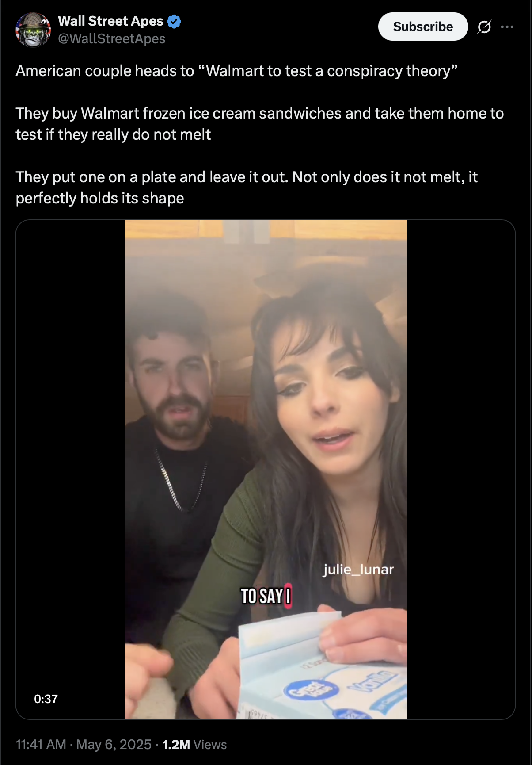532x765 pixels.
Task: Click the tweet text about Walmart conspiracy theory
Action: (x=236, y=71)
